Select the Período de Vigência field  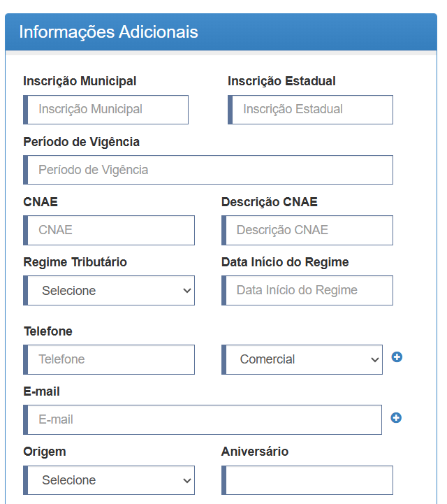[208, 170]
